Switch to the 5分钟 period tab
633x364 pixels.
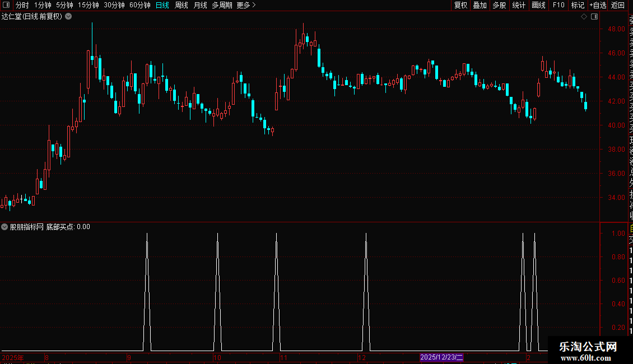coord(64,5)
